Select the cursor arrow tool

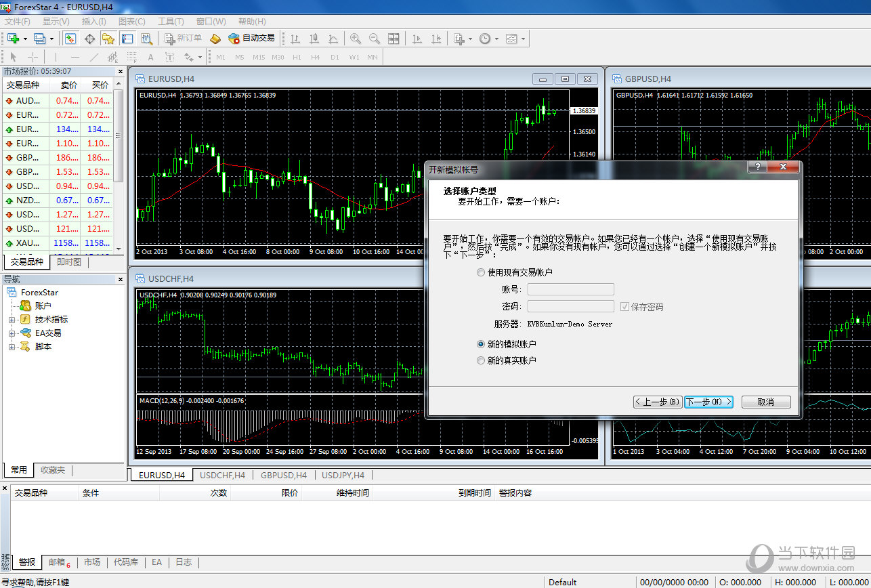(13, 57)
